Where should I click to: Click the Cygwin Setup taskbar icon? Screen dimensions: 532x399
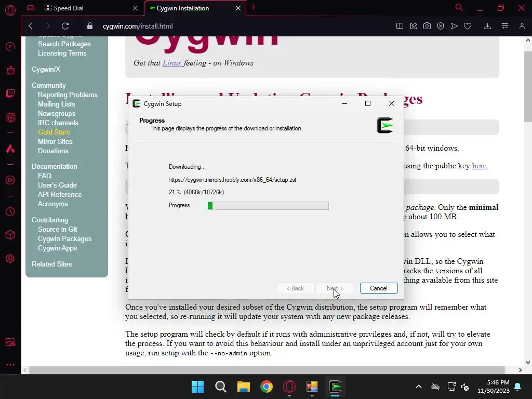tap(335, 387)
